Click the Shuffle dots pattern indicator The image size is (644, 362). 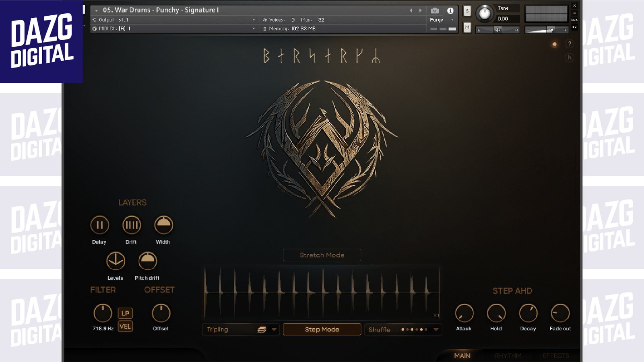(414, 329)
